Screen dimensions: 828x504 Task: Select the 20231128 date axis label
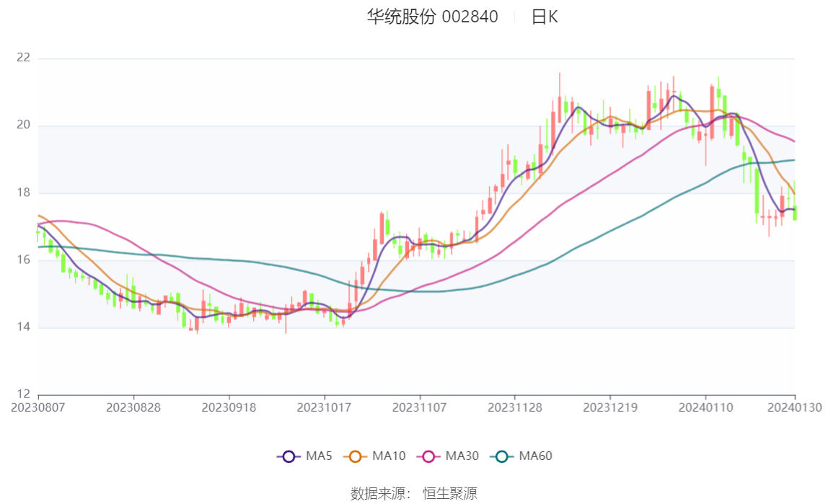515,408
